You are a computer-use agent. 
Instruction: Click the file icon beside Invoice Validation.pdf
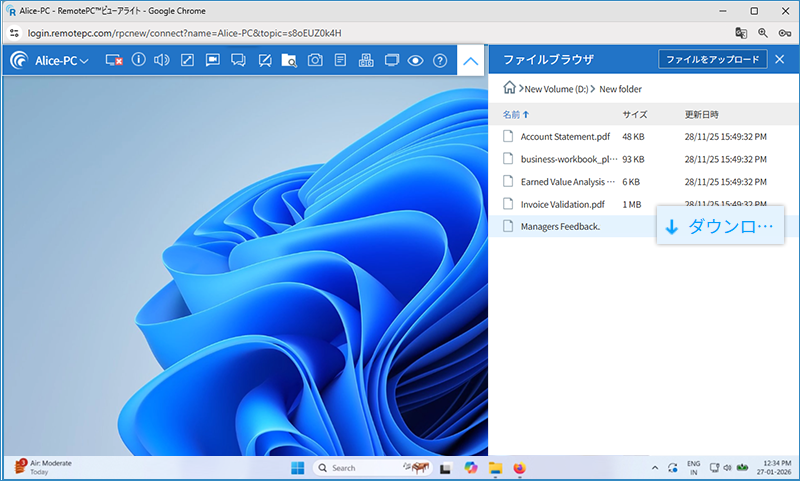pyautogui.click(x=508, y=204)
